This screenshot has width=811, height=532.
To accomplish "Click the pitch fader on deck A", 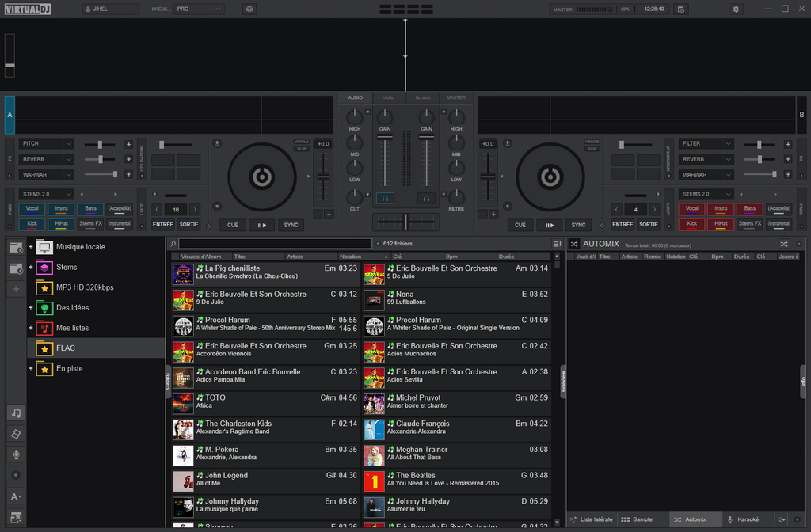I will pyautogui.click(x=323, y=177).
